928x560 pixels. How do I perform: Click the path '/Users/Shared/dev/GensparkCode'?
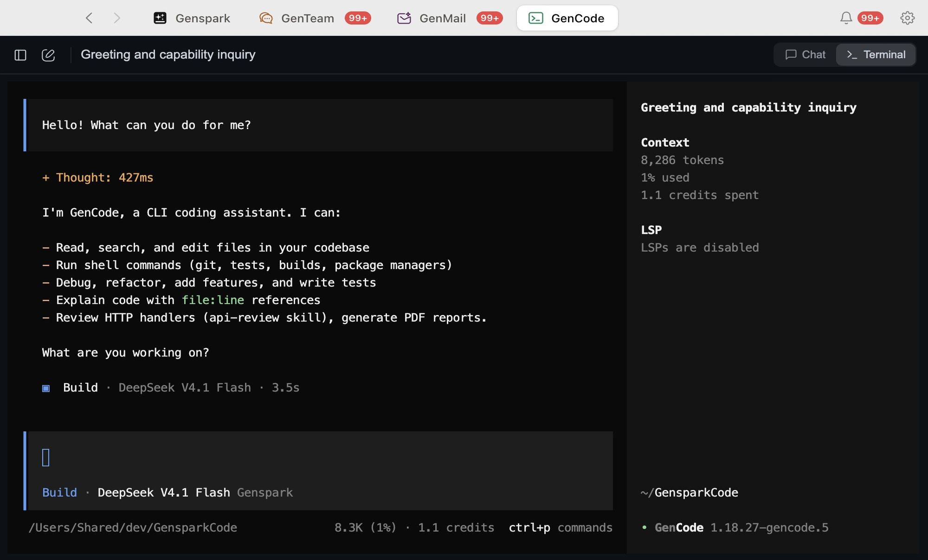click(133, 528)
